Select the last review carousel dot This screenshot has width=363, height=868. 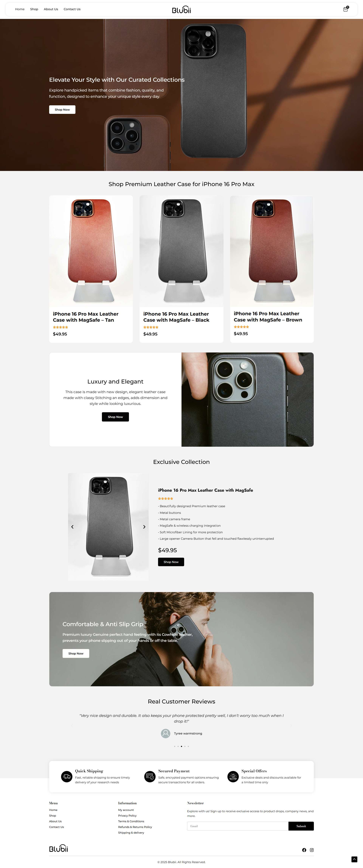coord(188,746)
